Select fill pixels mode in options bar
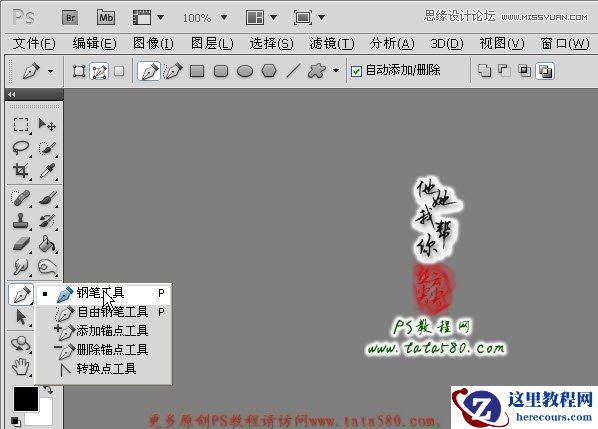598x429 pixels. tap(119, 71)
